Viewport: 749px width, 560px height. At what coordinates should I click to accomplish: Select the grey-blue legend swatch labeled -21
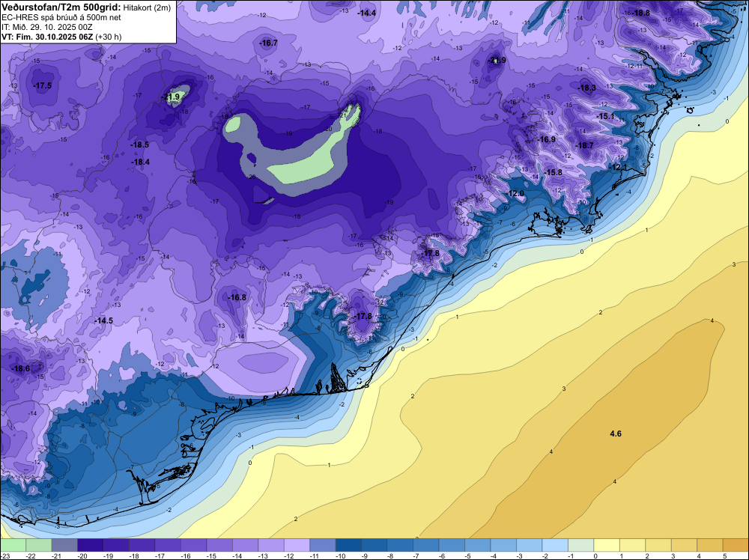coord(64,546)
